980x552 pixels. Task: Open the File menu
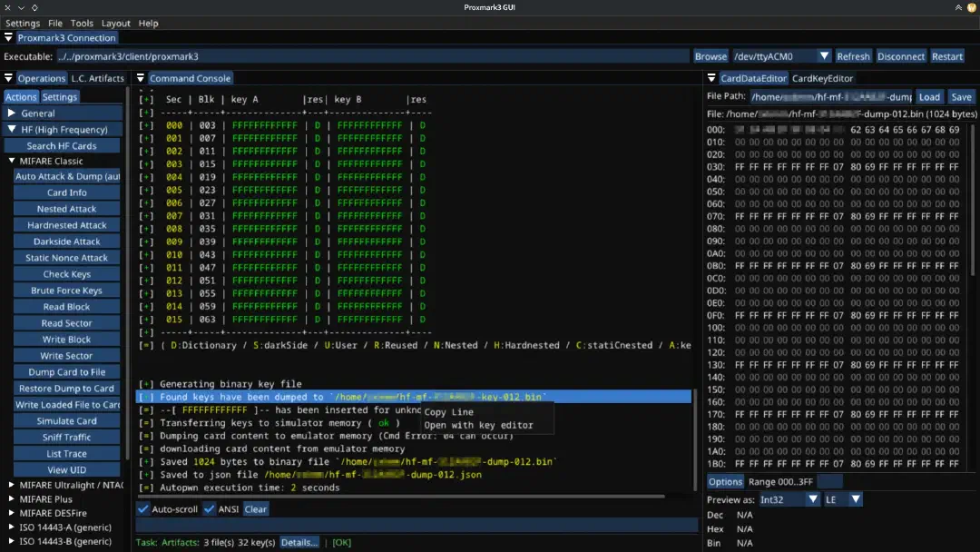point(55,23)
